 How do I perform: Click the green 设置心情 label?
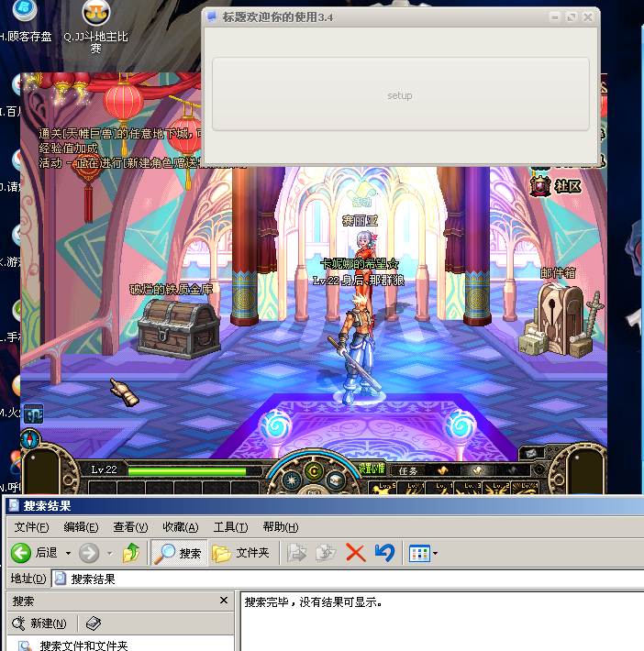372,469
